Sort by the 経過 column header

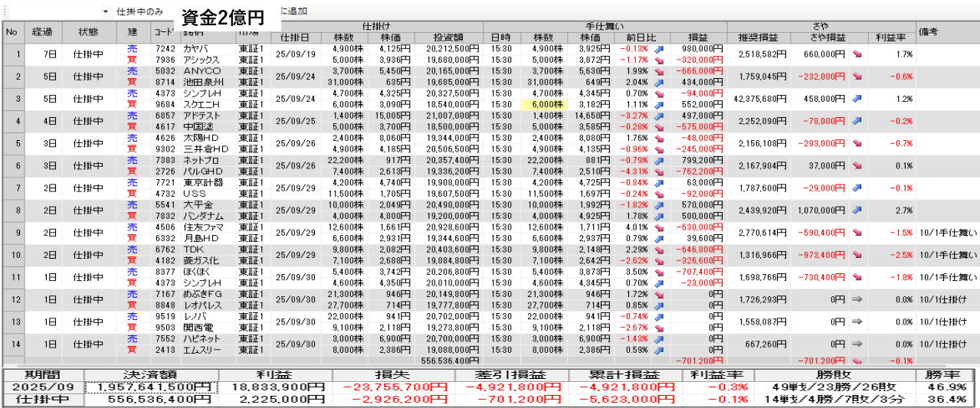pyautogui.click(x=42, y=32)
